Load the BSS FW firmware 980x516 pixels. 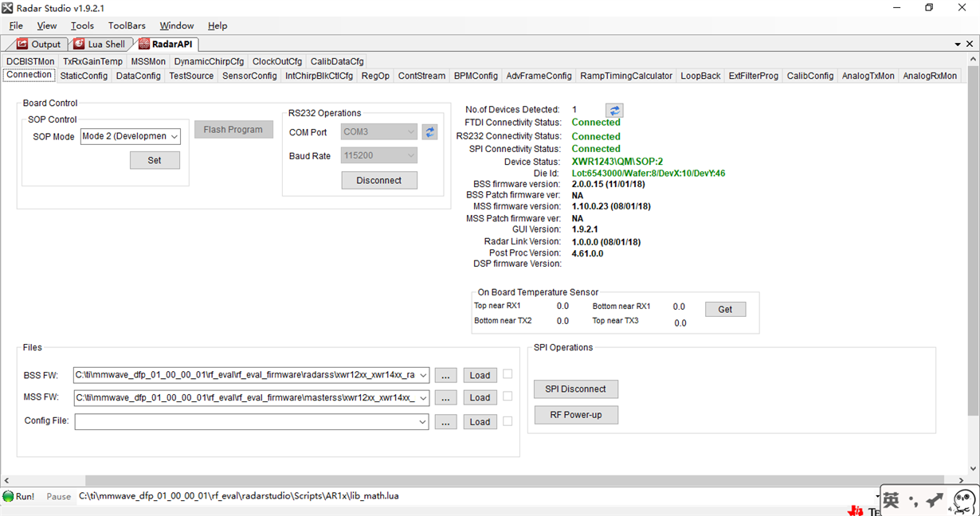[x=480, y=376]
